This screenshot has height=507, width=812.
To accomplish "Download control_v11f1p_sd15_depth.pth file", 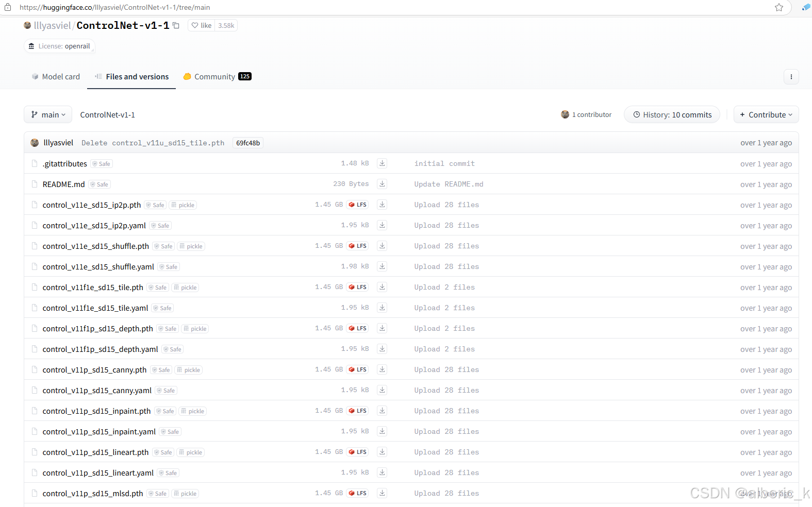I will 382,328.
